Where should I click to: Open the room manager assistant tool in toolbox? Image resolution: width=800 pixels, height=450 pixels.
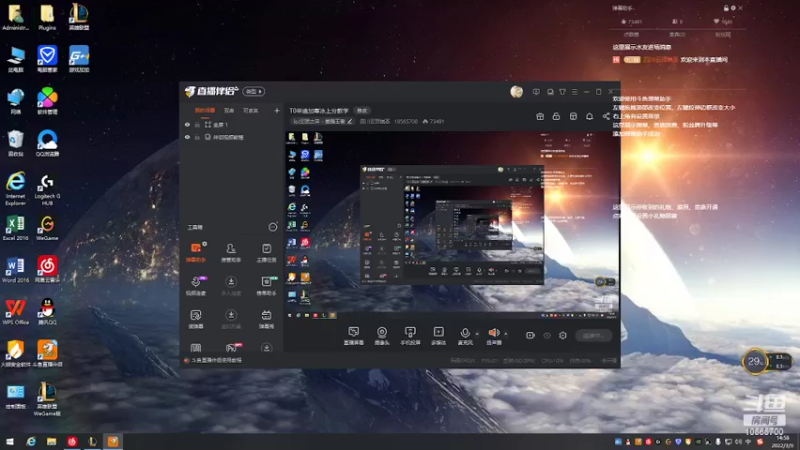(231, 252)
